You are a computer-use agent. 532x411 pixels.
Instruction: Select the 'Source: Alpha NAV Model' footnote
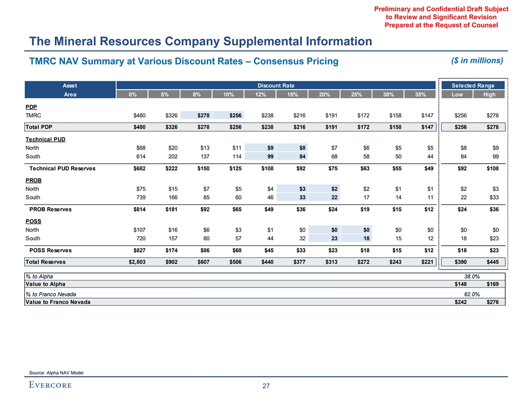[x=56, y=372]
